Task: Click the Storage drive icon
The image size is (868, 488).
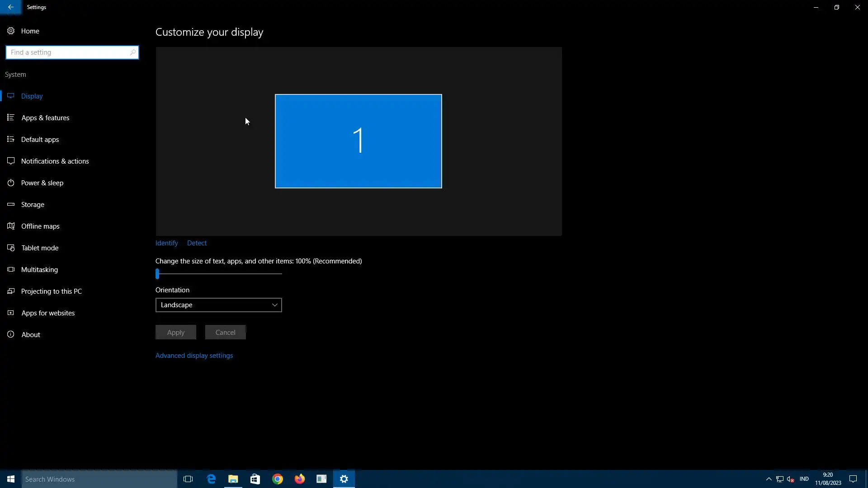Action: coord(11,204)
